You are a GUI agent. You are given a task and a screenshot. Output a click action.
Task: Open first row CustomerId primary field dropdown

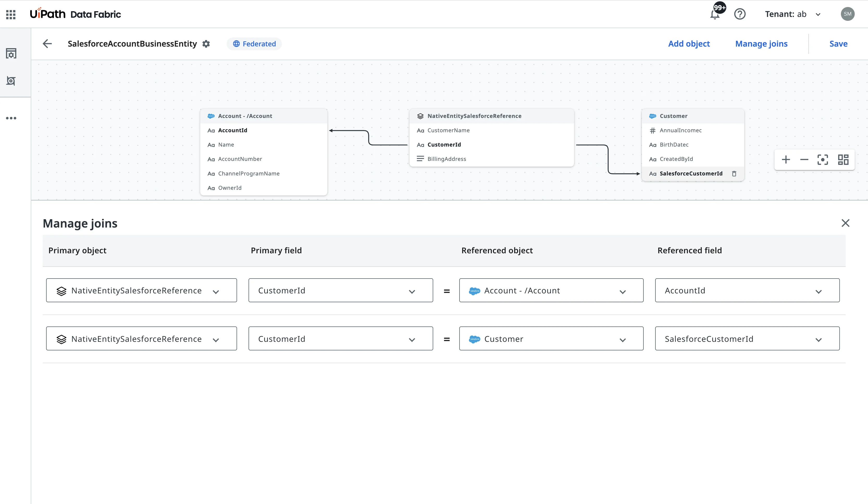(x=341, y=291)
